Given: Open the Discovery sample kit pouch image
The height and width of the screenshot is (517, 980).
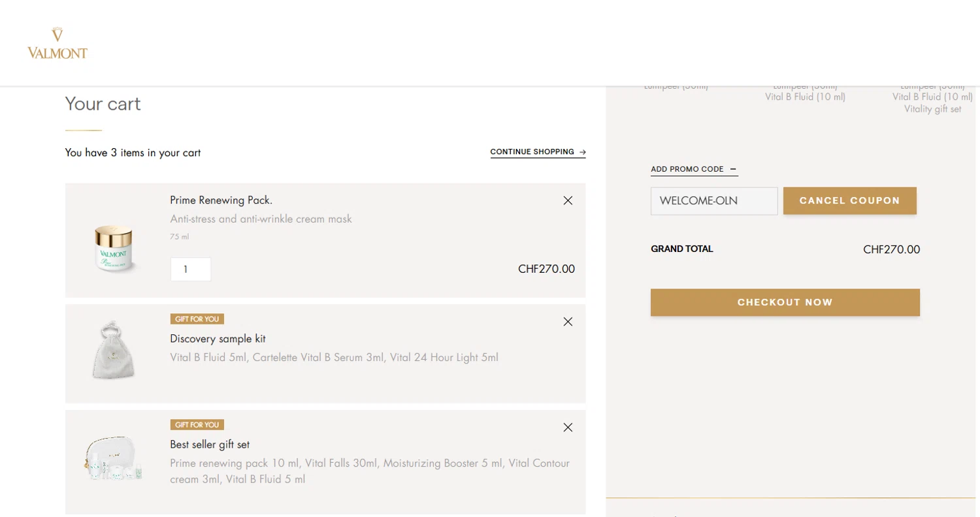Looking at the screenshot, I should tap(113, 349).
